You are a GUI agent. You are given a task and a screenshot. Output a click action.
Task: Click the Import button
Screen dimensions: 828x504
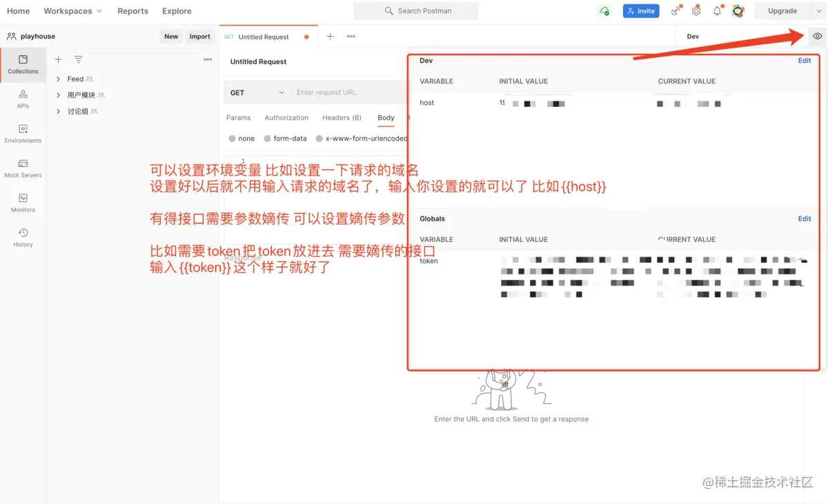tap(200, 37)
